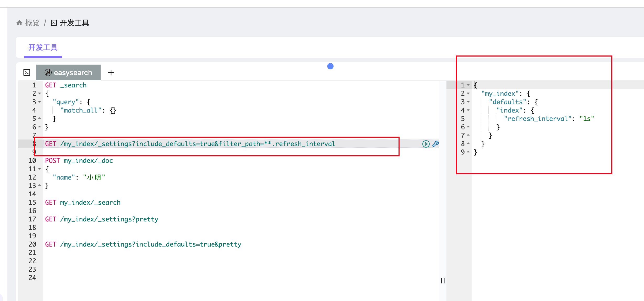This screenshot has height=301, width=644.
Task: Run the request with the play icon
Action: [x=426, y=144]
